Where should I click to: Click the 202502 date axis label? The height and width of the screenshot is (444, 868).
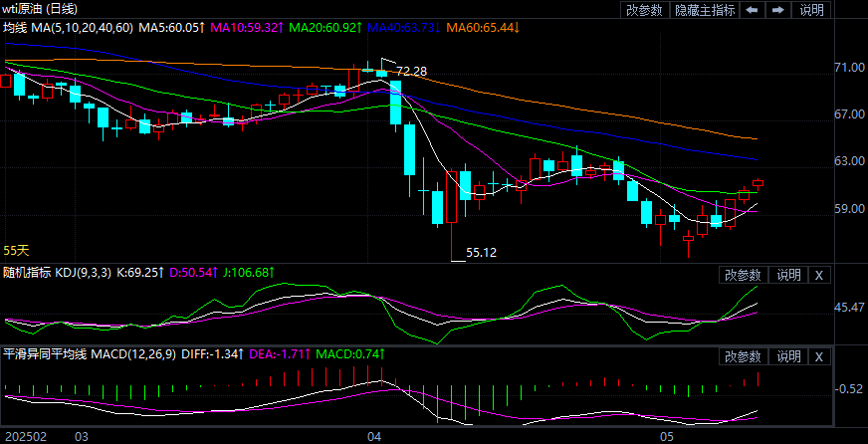[x=26, y=437]
